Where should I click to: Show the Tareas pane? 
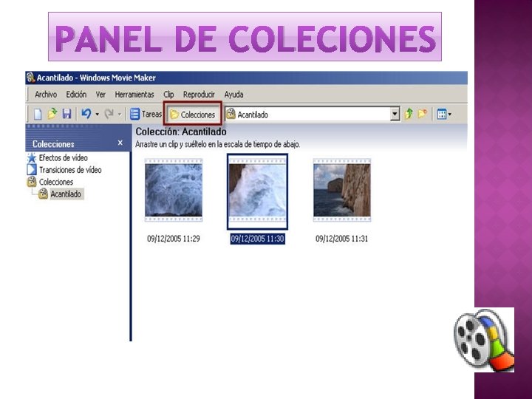146,114
